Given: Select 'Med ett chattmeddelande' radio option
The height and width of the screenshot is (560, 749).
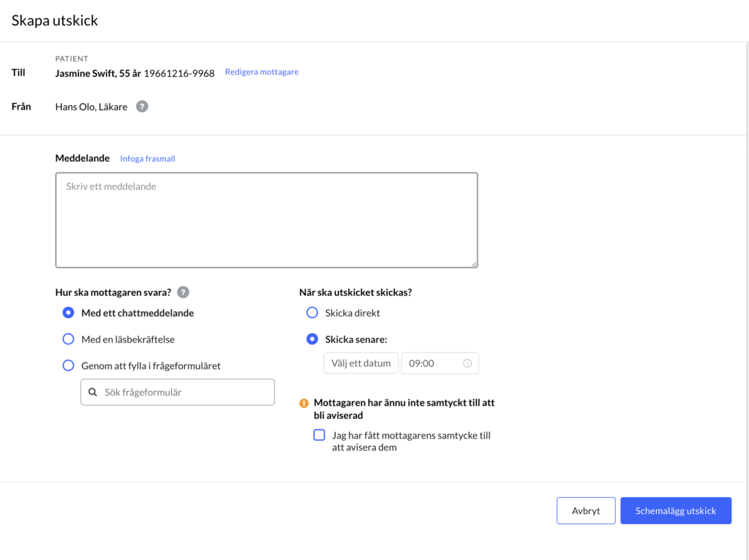Looking at the screenshot, I should (68, 313).
